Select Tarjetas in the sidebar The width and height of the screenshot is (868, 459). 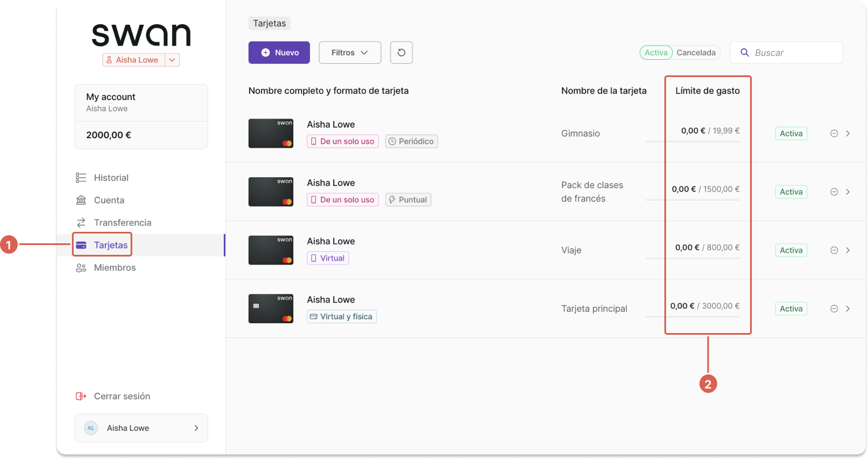pyautogui.click(x=141, y=245)
